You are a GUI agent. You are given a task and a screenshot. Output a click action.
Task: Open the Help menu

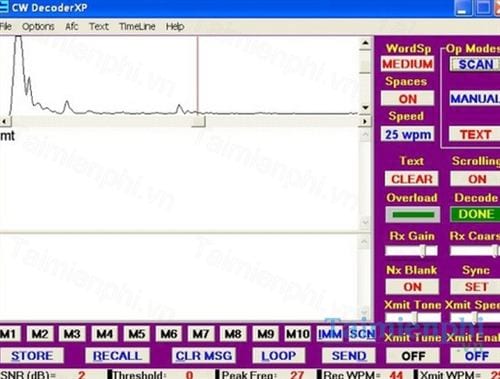pyautogui.click(x=175, y=27)
